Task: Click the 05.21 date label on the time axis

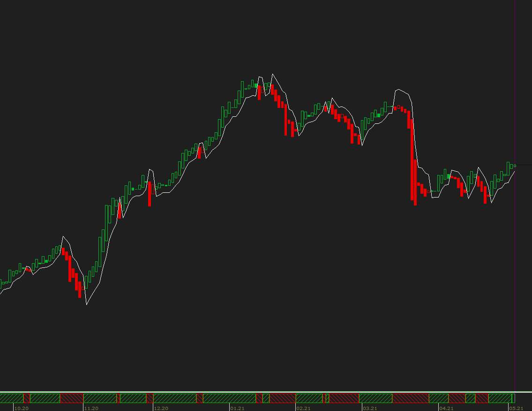Action: [516, 408]
